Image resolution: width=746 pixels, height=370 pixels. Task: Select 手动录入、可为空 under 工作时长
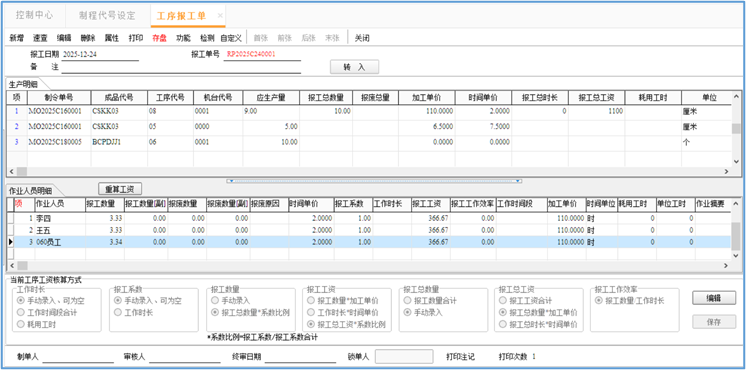[x=52, y=301]
